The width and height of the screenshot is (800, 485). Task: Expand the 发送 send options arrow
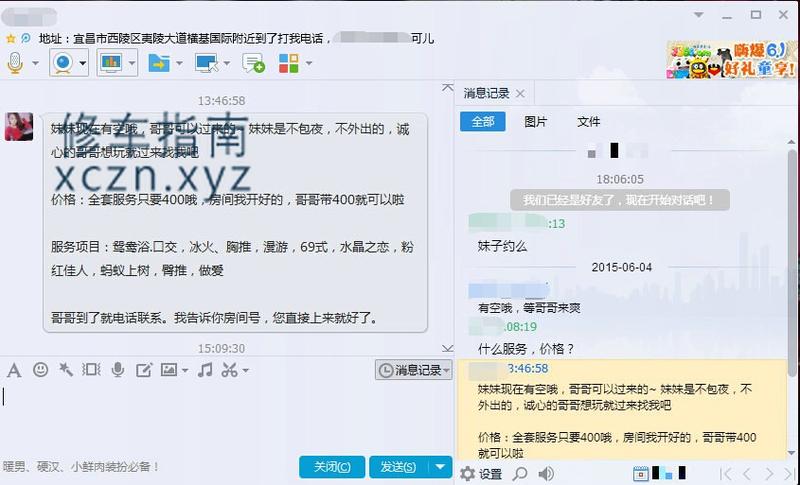tap(441, 467)
